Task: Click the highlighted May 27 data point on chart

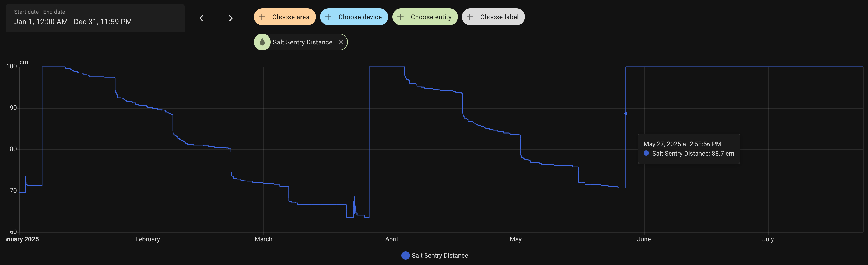Action: pos(626,113)
